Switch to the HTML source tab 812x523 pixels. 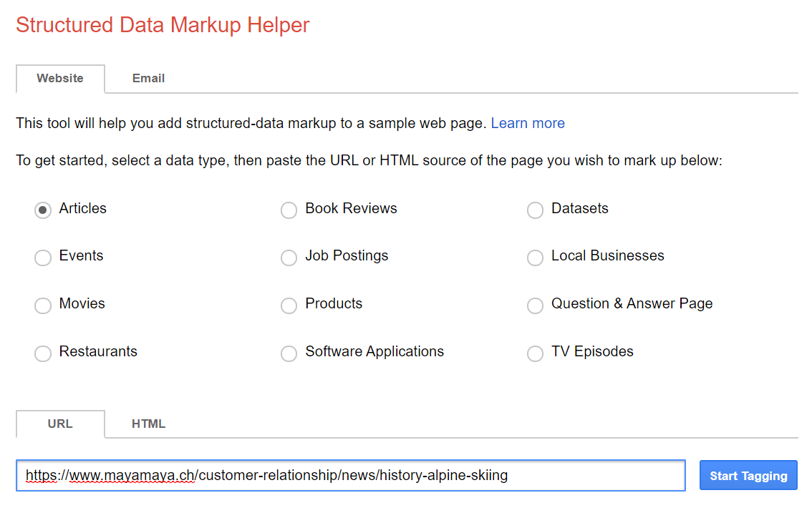click(149, 424)
